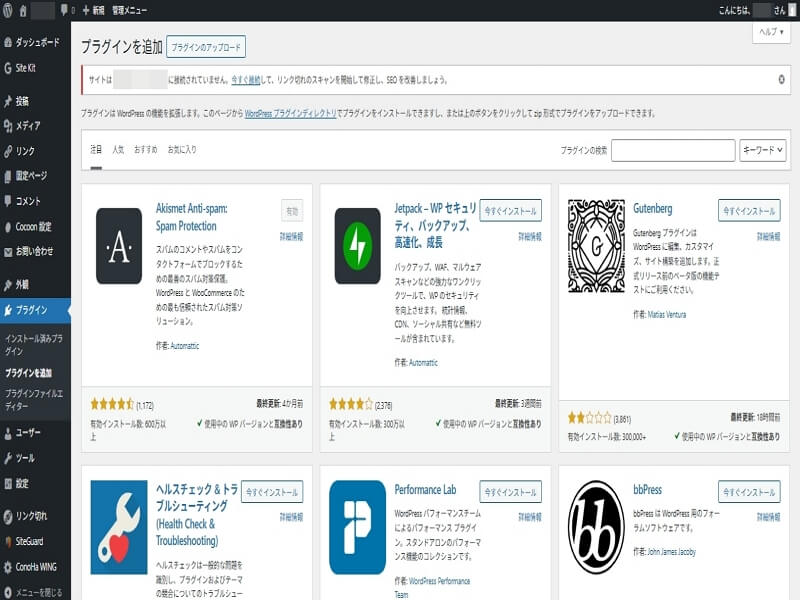Click the bbPress plugin logo
The image size is (800, 600).
pos(595,527)
